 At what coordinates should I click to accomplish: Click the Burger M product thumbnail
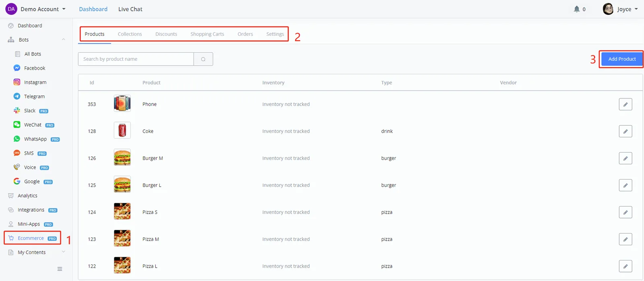pos(122,158)
